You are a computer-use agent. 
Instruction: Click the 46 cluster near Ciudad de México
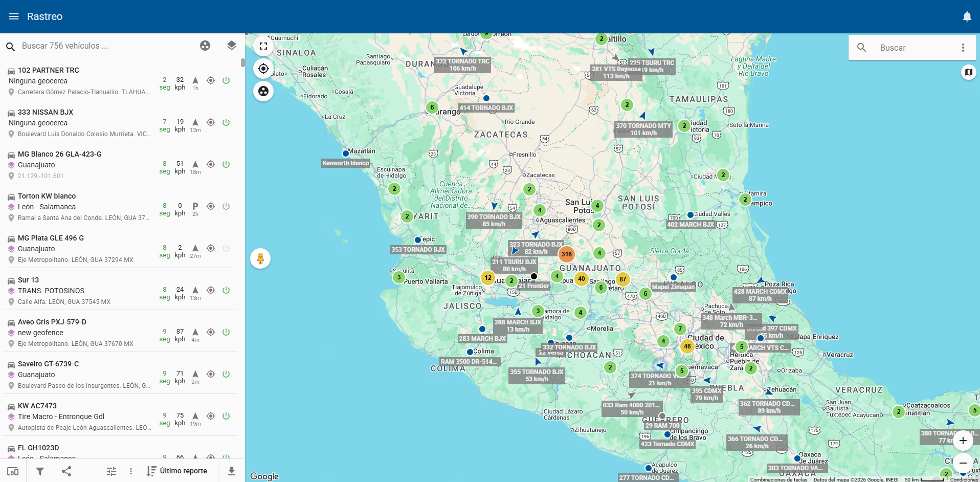687,346
